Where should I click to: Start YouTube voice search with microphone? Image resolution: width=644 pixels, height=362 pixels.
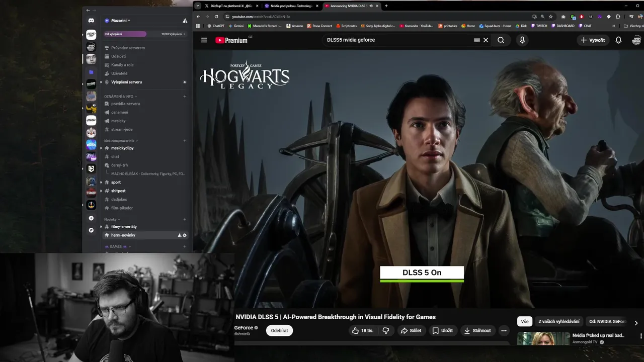coord(522,40)
